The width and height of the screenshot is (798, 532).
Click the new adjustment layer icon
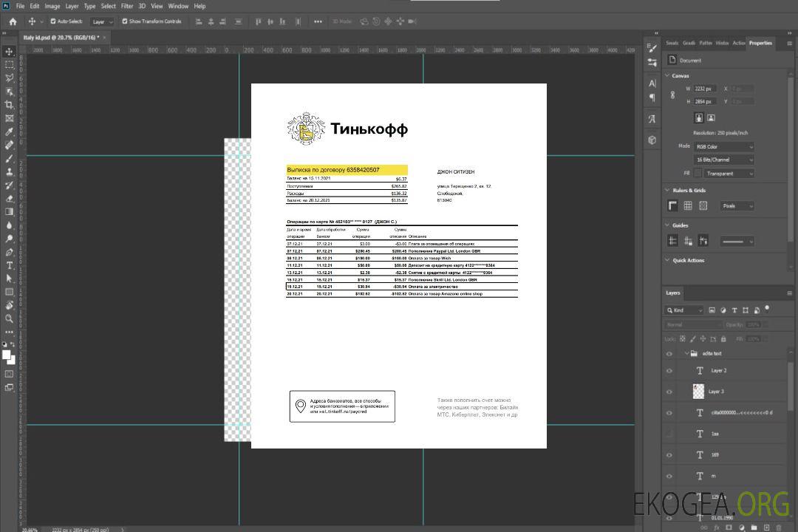(742, 528)
